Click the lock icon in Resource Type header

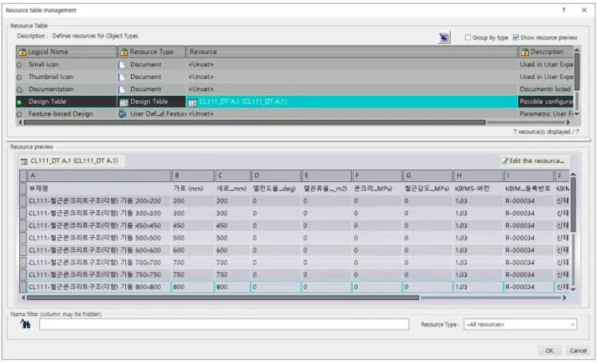[x=124, y=52]
